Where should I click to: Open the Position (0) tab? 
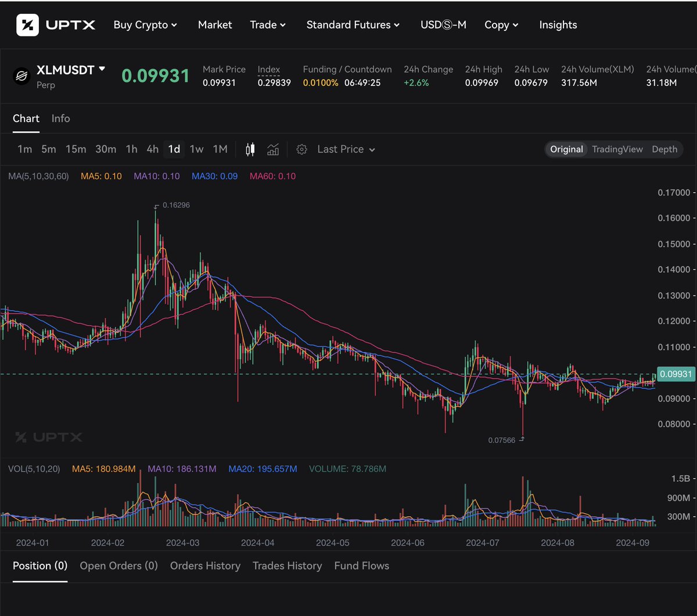[40, 565]
